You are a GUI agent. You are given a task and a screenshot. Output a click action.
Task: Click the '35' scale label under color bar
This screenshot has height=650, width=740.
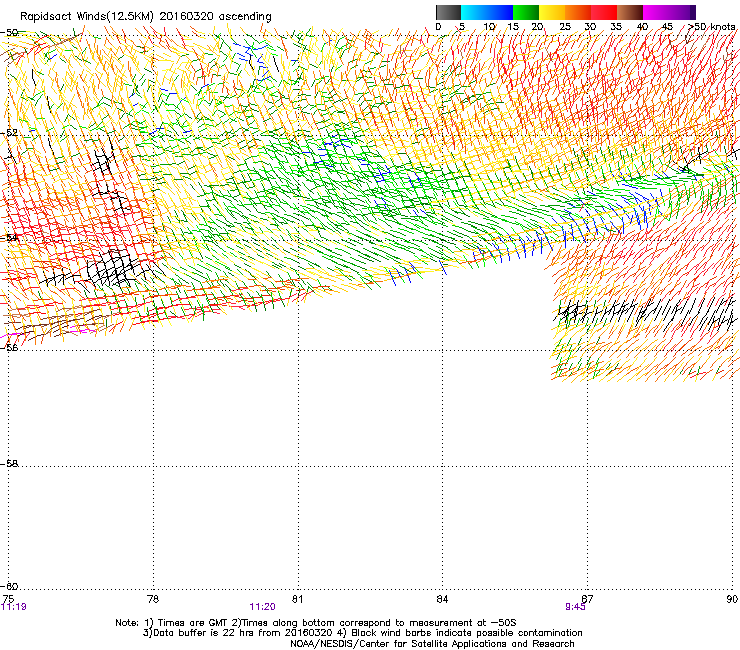tap(616, 26)
